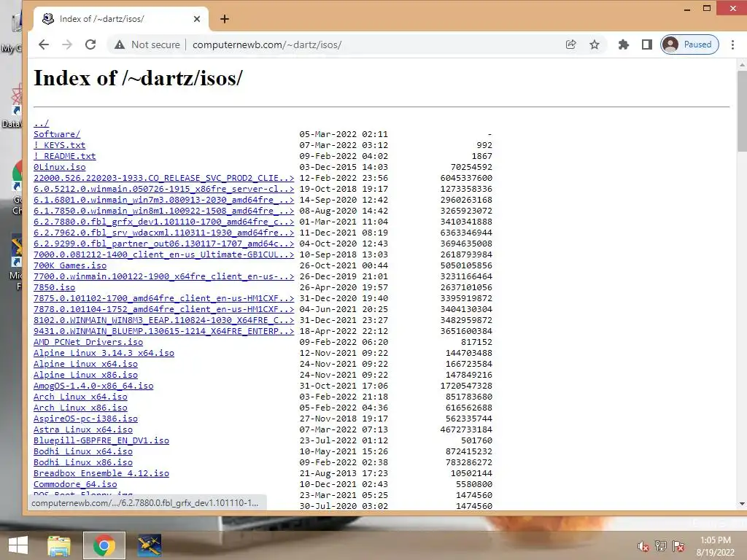Close the Index of /~dartz/isos/ tab
The width and height of the screenshot is (747, 560).
197,19
